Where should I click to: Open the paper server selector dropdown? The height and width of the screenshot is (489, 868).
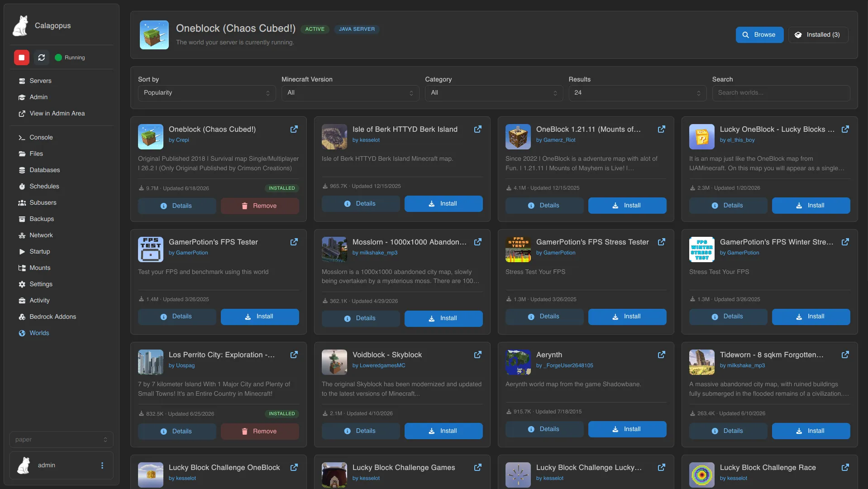point(62,440)
